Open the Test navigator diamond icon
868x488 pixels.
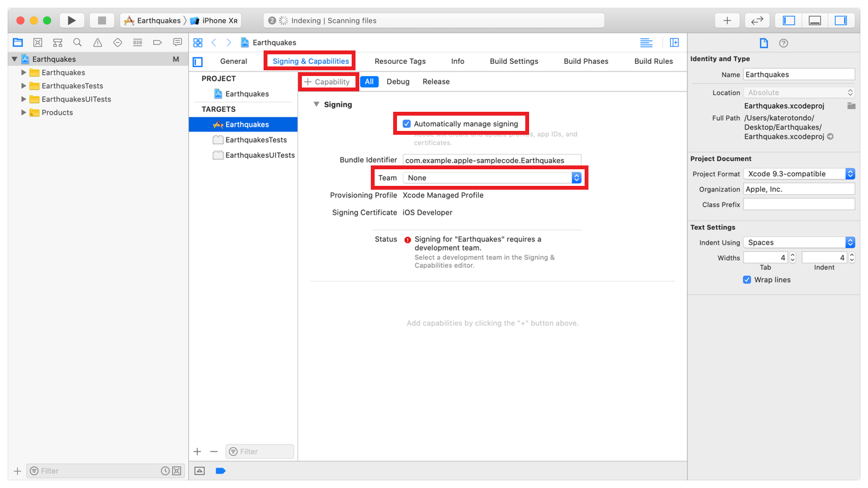[117, 43]
